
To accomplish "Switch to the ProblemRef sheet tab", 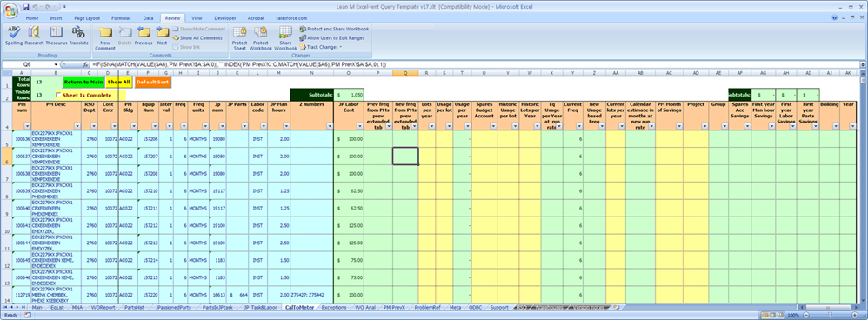I will (x=427, y=307).
